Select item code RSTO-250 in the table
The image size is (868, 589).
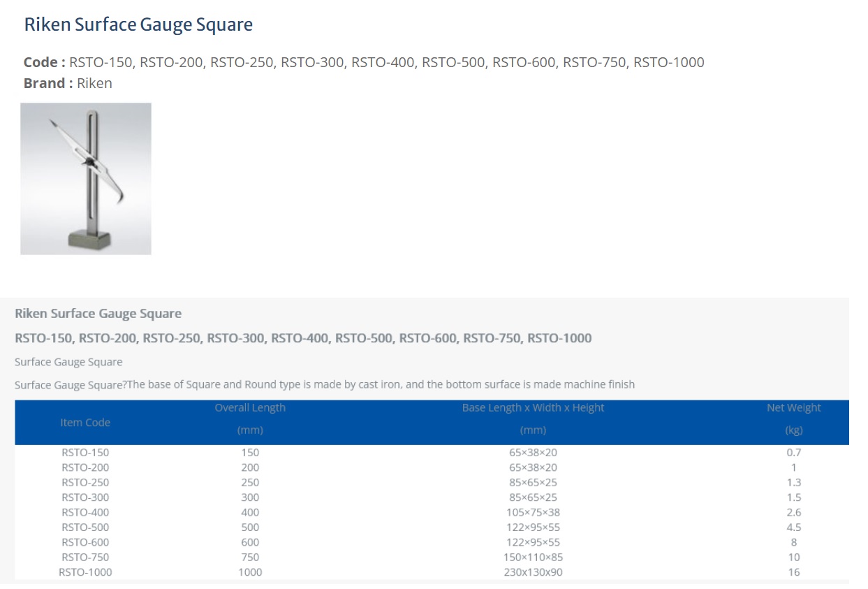[85, 482]
